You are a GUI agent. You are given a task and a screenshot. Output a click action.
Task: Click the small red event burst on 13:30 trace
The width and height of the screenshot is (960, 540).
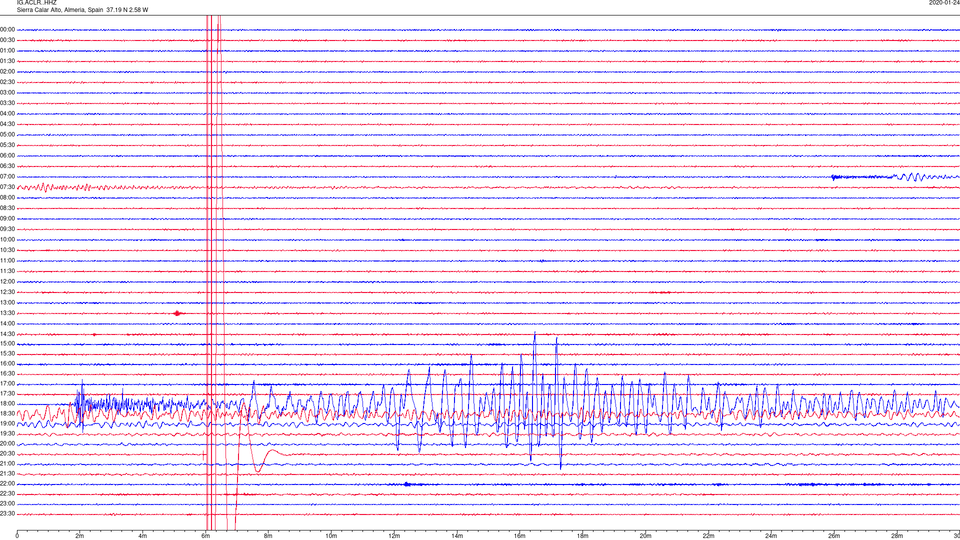click(x=178, y=313)
